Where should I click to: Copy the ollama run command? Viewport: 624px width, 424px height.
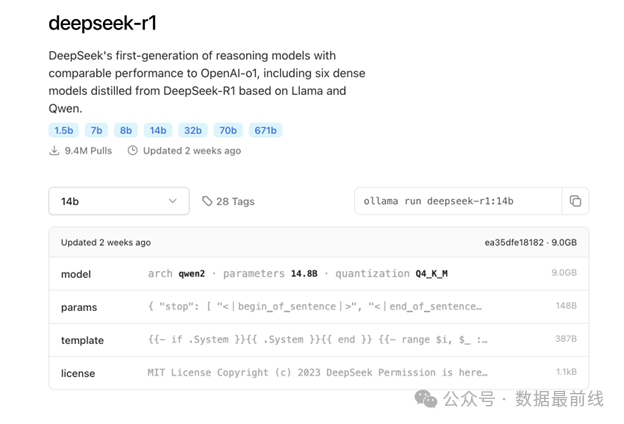(x=575, y=201)
